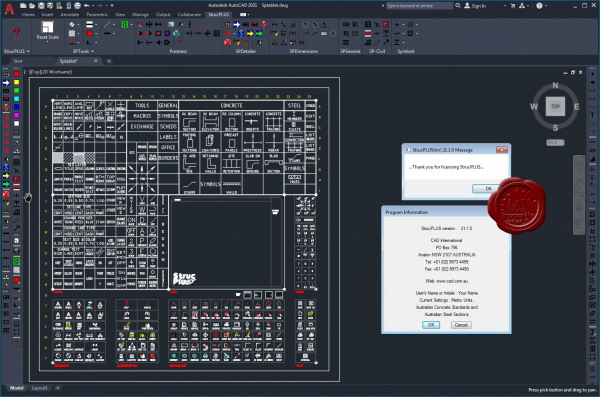This screenshot has width=600, height=397.
Task: Click the Open folder icon in quick access toolbar
Action: click(32, 5)
